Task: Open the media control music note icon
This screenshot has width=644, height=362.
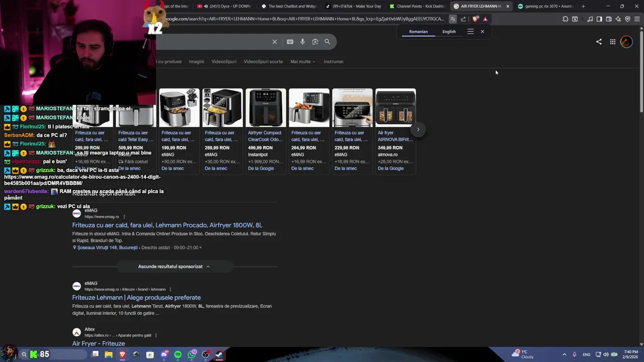Action: pyautogui.click(x=590, y=19)
